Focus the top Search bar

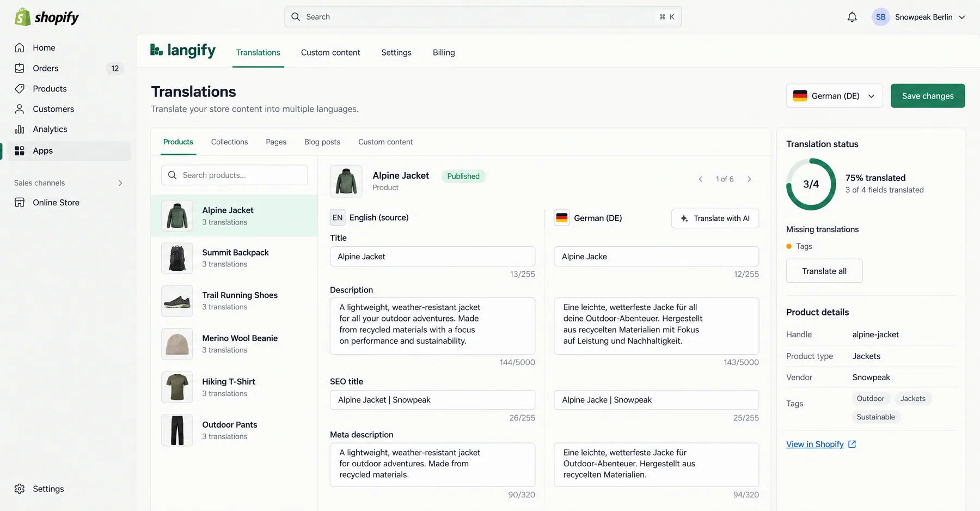point(483,17)
